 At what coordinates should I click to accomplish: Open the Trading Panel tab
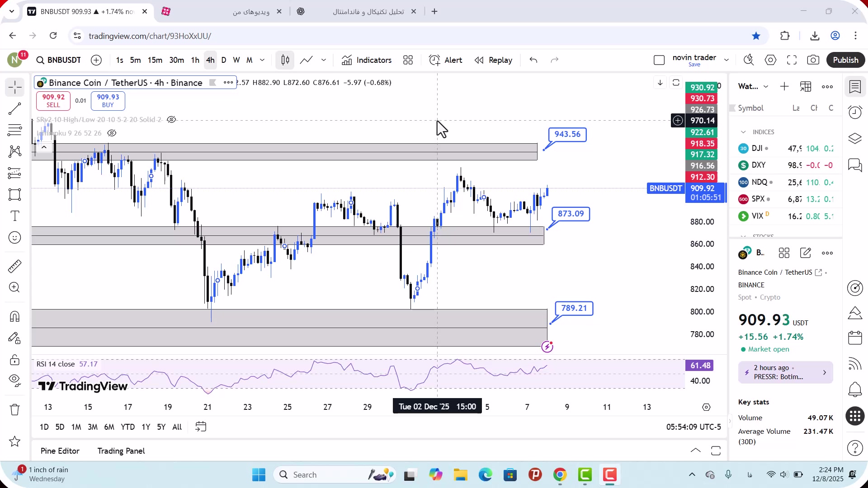point(121,451)
